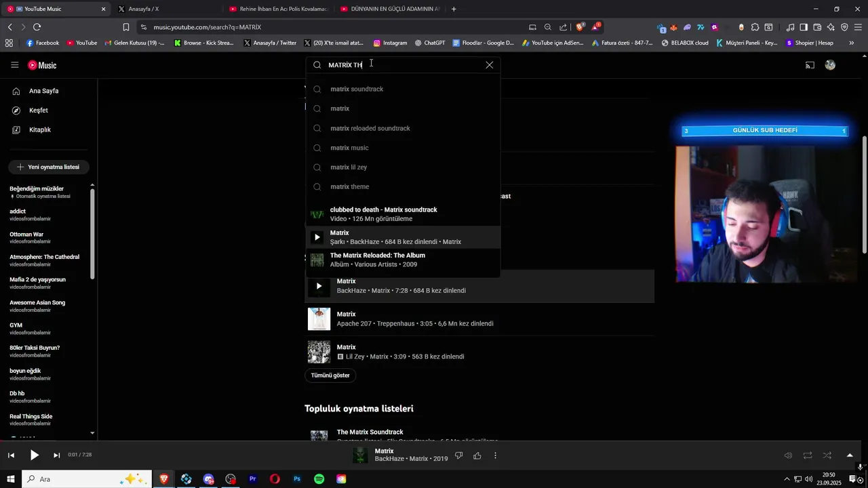Select suggestion matrix music

point(403,148)
